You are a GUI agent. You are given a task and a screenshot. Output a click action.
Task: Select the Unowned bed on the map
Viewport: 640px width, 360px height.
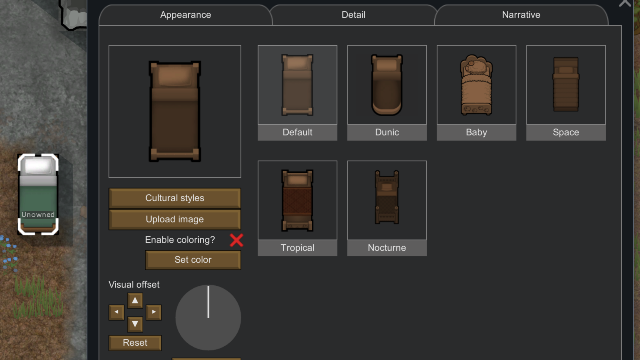click(x=38, y=194)
